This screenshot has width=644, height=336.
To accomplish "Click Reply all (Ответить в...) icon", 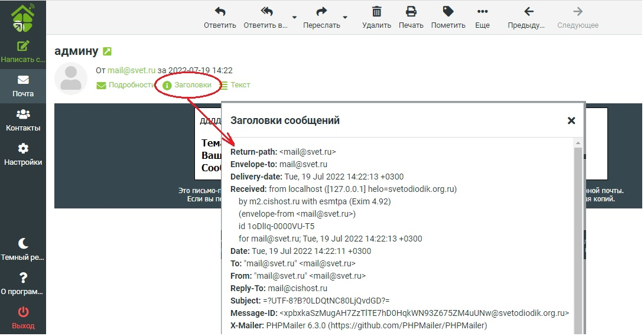I will coord(266,12).
